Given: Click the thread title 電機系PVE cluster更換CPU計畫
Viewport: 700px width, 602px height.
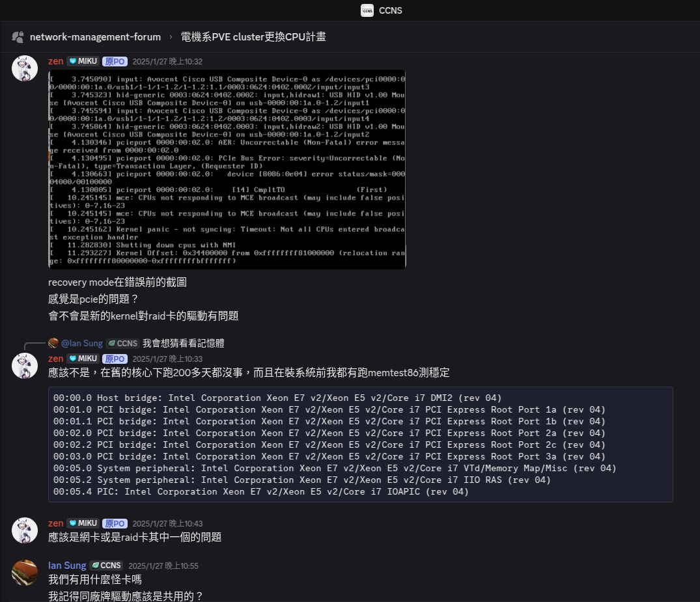Looking at the screenshot, I should (253, 36).
